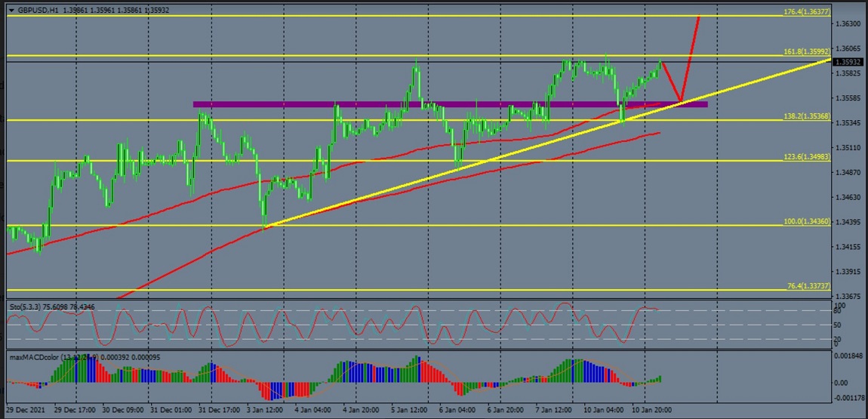Viewport: 868px width, 419px height.
Task: Click the dropdown triangle beside GBPUSD,H1
Action: (11, 9)
